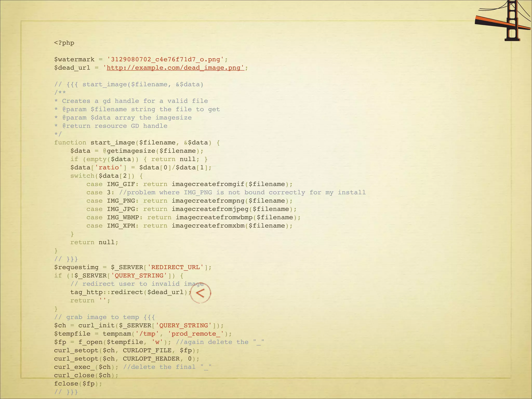Click the "$watermark" variable name

pos(74,59)
